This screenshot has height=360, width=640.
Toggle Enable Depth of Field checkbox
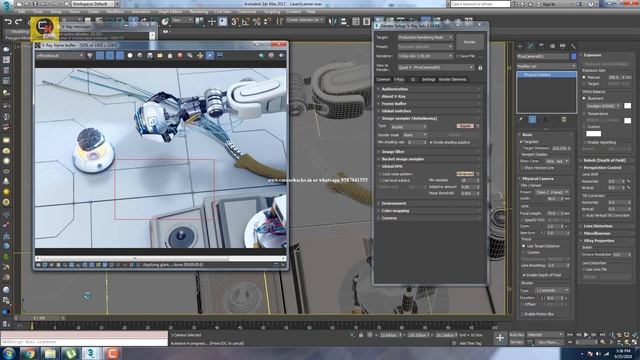[524, 275]
